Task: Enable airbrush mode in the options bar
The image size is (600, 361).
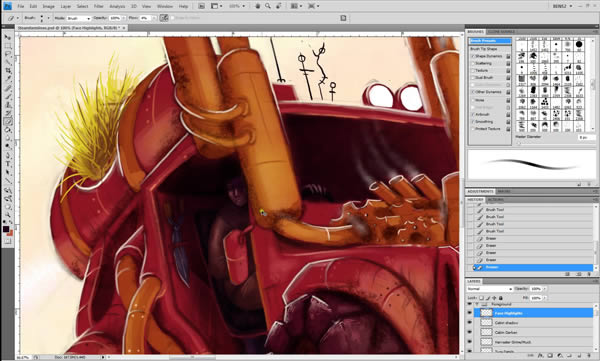Action: click(x=164, y=18)
